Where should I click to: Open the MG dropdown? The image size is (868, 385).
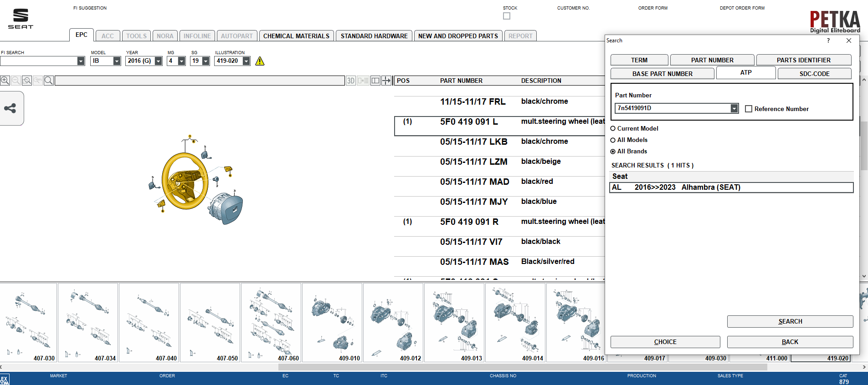coord(181,61)
